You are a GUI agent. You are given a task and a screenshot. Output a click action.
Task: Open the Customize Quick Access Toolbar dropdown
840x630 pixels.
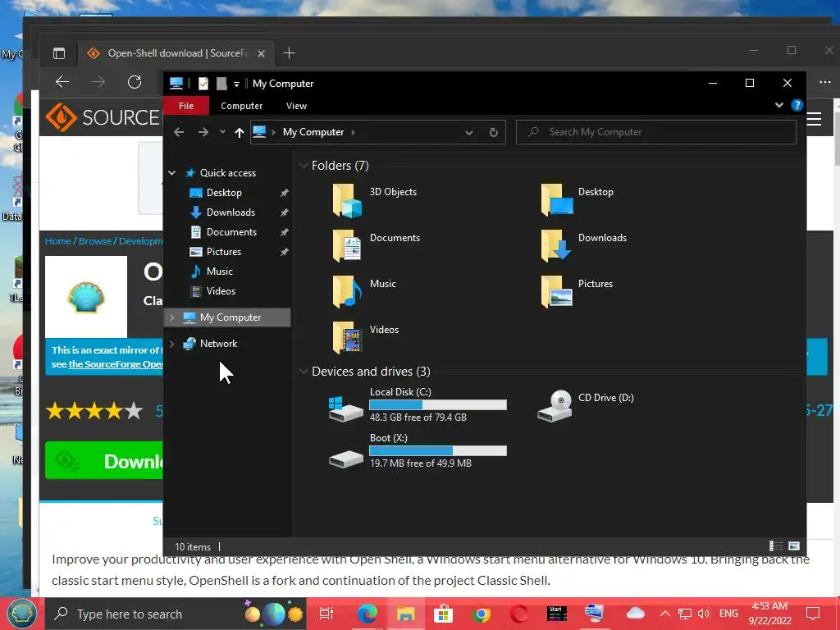(x=236, y=84)
